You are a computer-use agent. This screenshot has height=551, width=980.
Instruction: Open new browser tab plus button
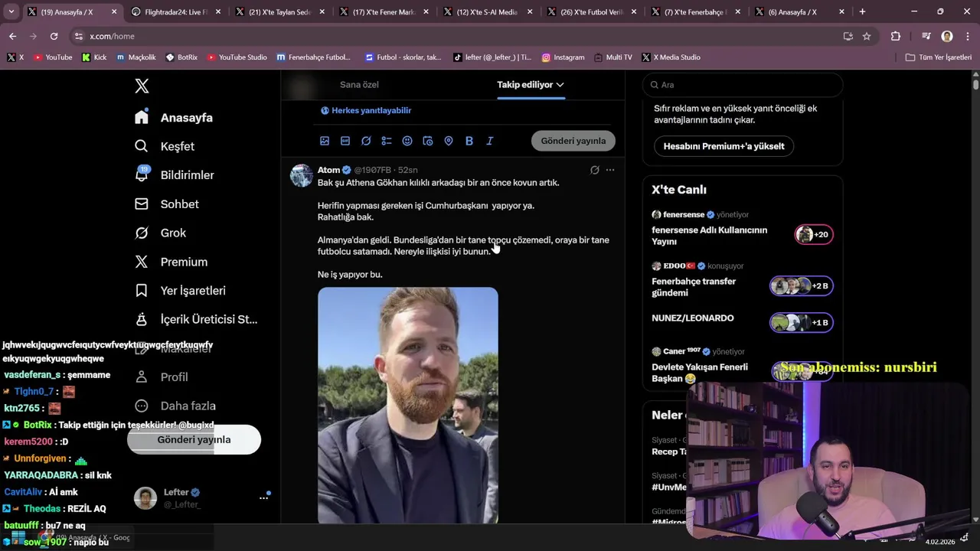click(x=862, y=11)
